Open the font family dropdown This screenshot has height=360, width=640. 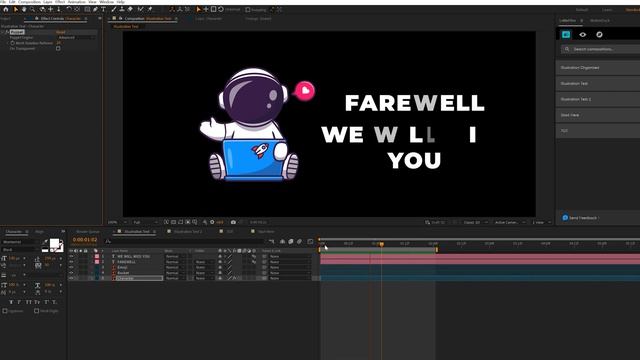(20, 242)
